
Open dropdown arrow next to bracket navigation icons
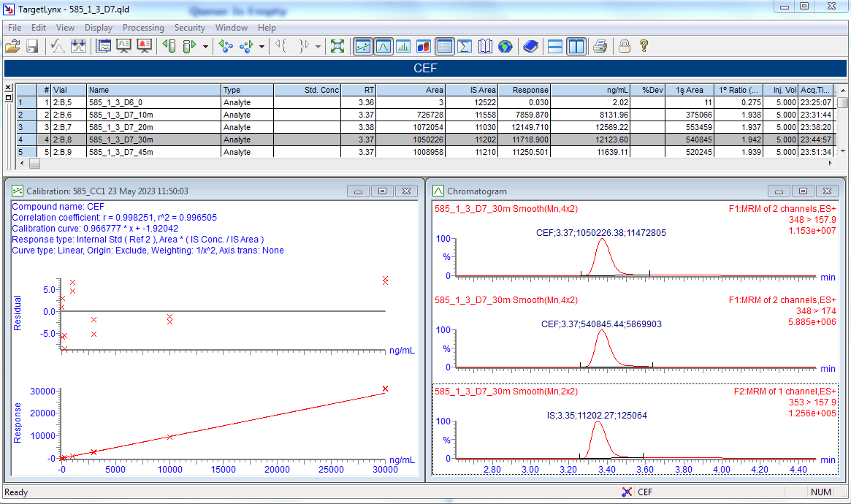318,47
